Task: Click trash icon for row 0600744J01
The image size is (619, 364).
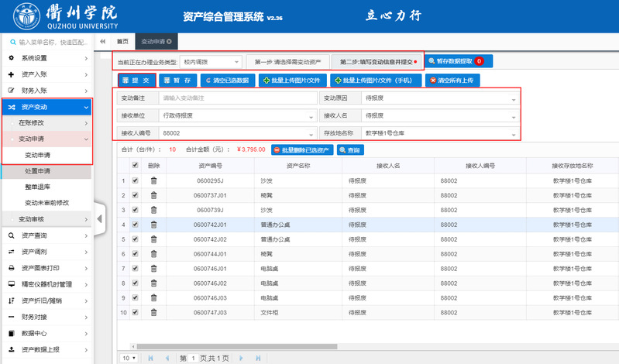Action: tap(153, 254)
